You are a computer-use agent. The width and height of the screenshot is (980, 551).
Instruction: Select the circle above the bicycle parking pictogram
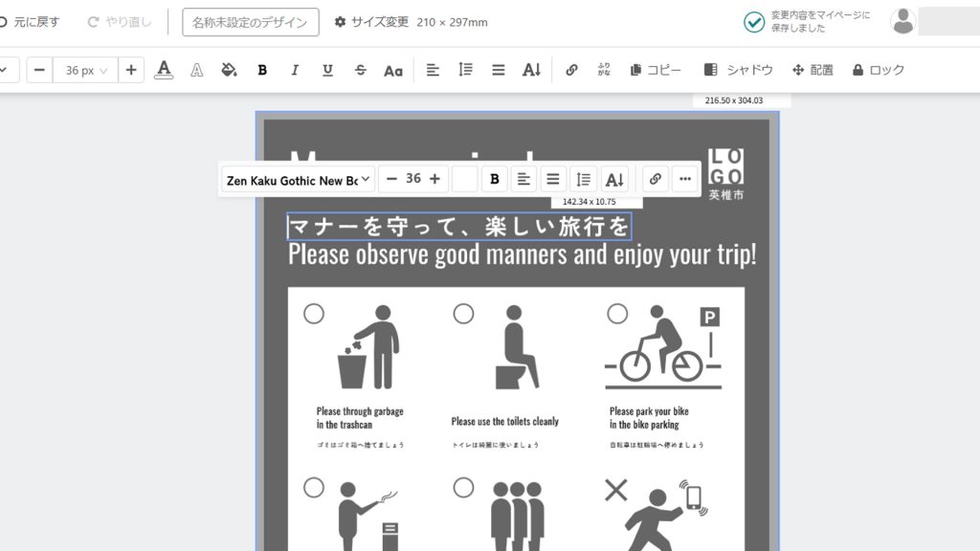pyautogui.click(x=617, y=313)
